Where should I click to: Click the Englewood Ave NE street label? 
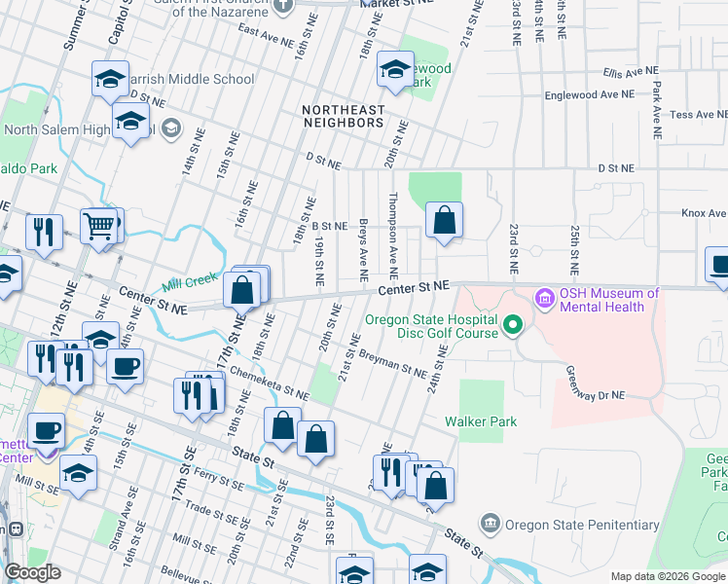pos(590,94)
